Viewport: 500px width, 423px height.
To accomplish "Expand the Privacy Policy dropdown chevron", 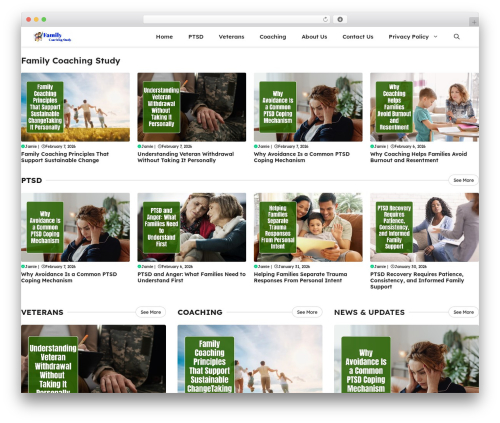I will 435,37.
